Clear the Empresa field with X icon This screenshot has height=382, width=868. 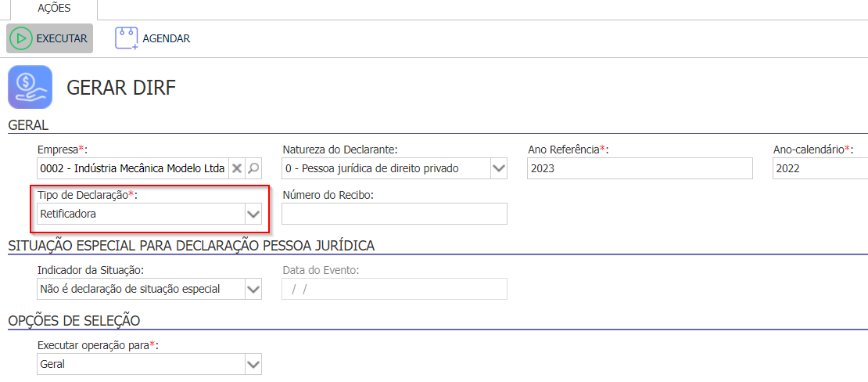point(236,168)
